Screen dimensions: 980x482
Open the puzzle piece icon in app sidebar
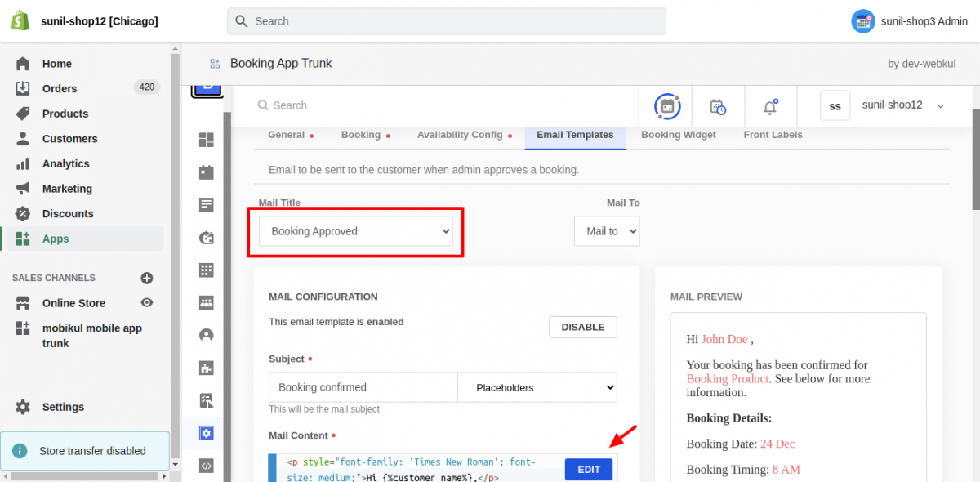[x=207, y=368]
